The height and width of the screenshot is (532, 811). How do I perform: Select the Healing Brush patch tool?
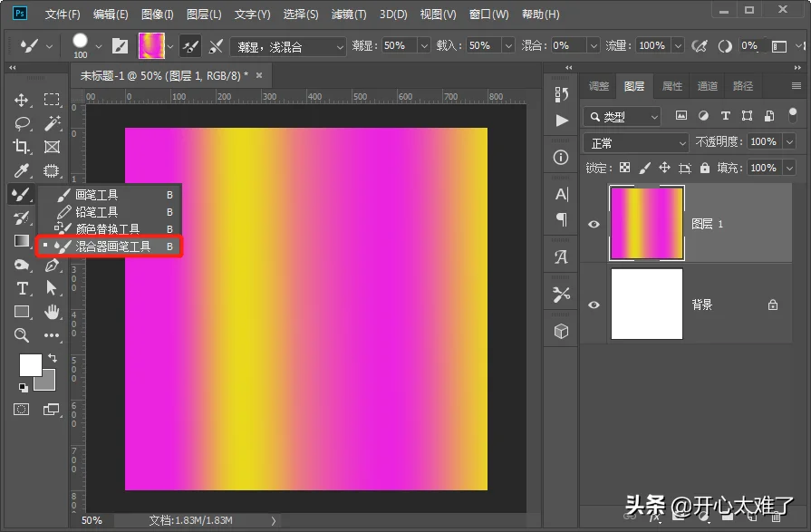tap(52, 170)
